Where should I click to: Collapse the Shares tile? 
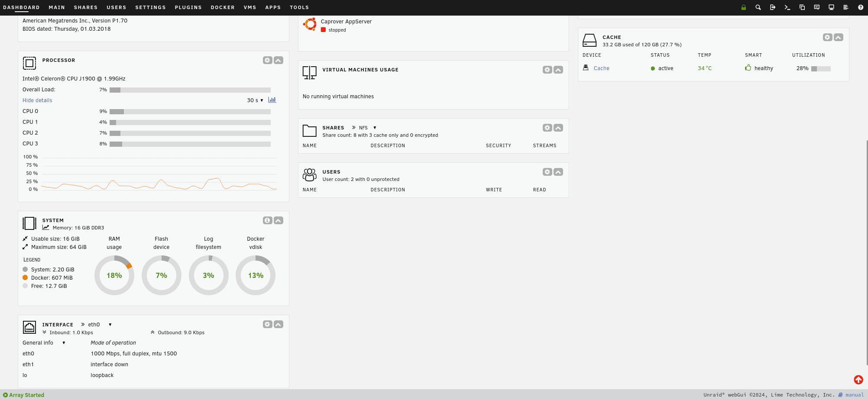pos(558,128)
